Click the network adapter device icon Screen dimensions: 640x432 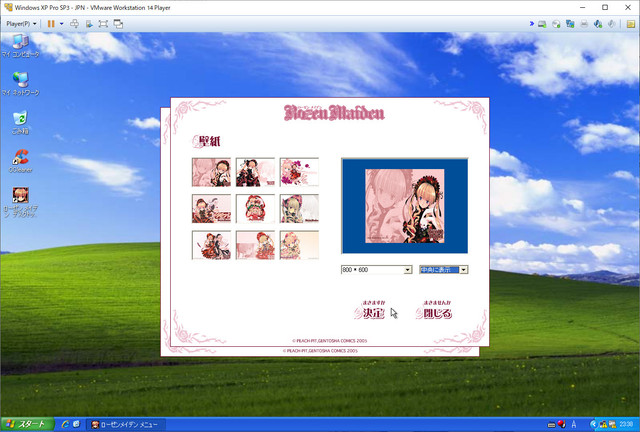(x=570, y=24)
